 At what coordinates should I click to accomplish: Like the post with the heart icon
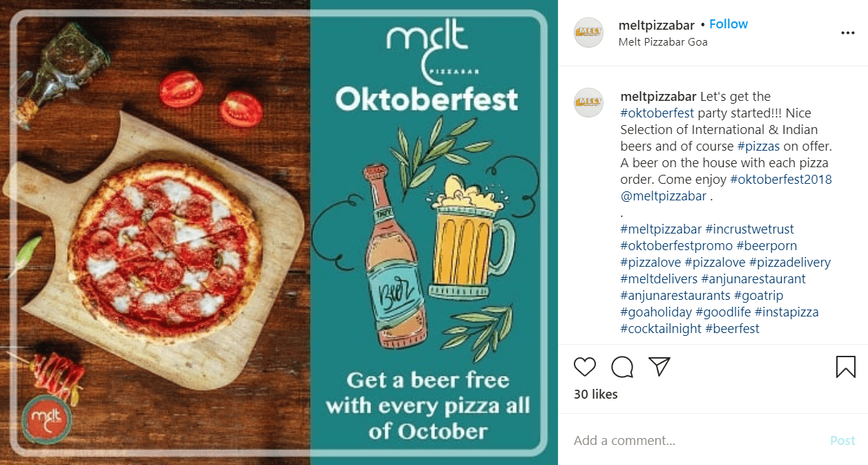[585, 366]
